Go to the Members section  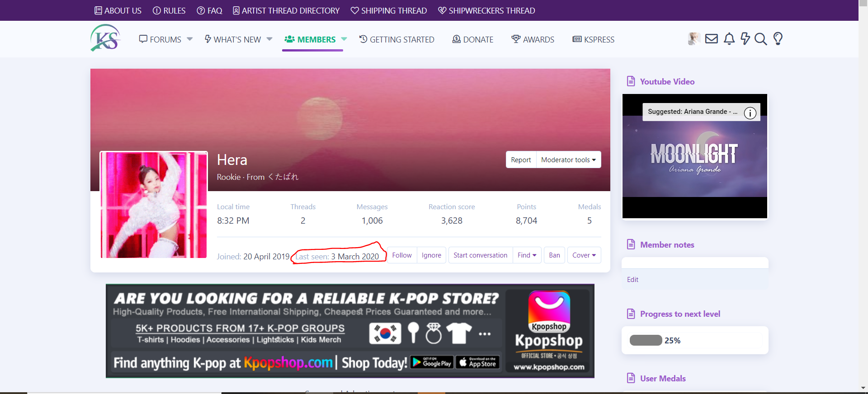310,39
